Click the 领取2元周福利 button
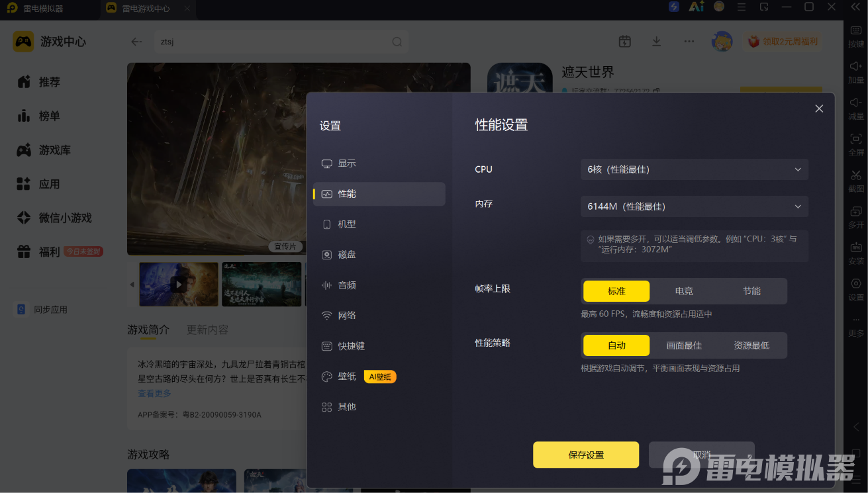 783,42
